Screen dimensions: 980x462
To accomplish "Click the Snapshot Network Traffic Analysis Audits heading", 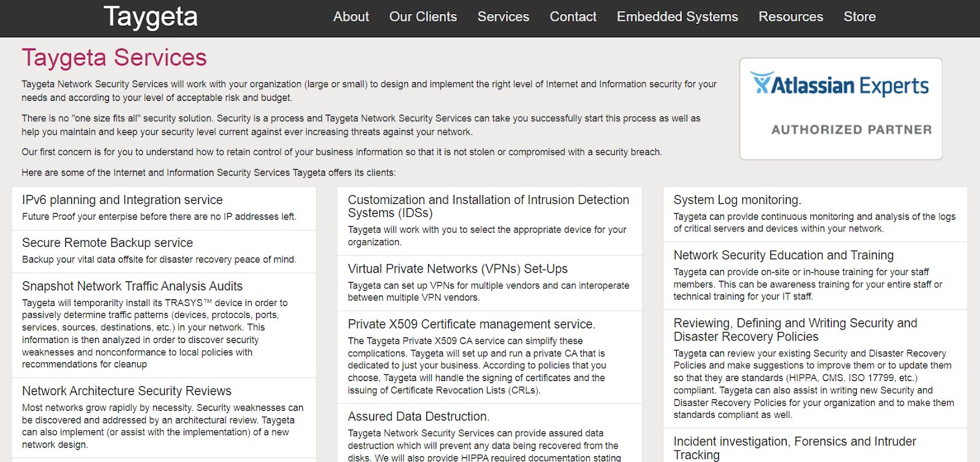I will pos(132,286).
